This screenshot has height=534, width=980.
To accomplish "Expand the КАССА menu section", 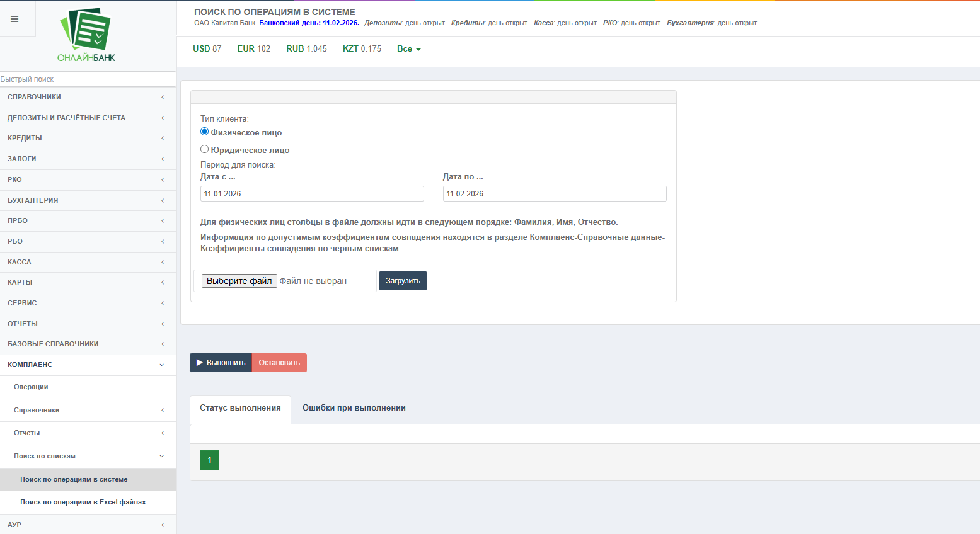I will pyautogui.click(x=88, y=262).
